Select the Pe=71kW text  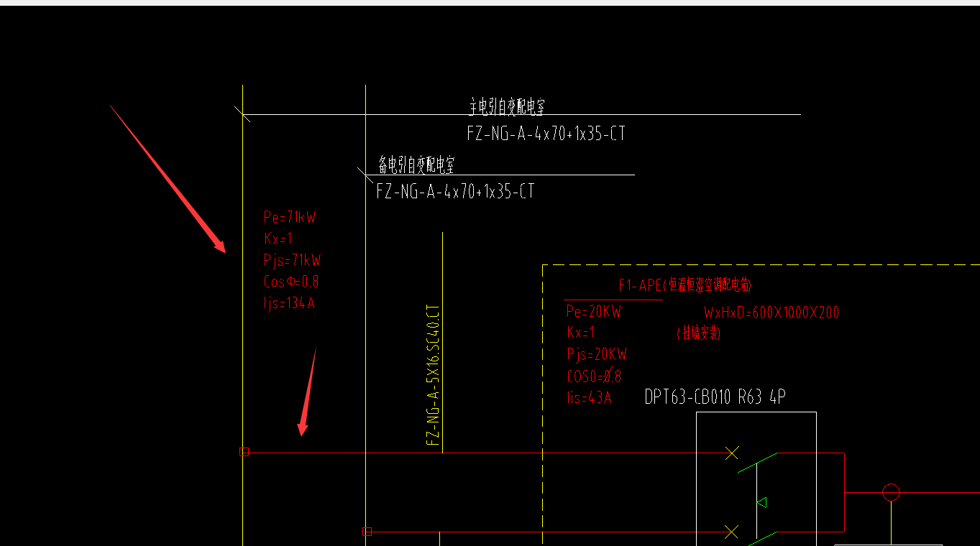pyautogui.click(x=290, y=217)
